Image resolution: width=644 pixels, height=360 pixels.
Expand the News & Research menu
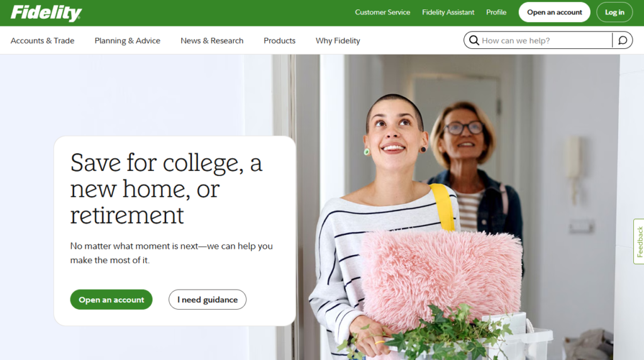coord(212,41)
